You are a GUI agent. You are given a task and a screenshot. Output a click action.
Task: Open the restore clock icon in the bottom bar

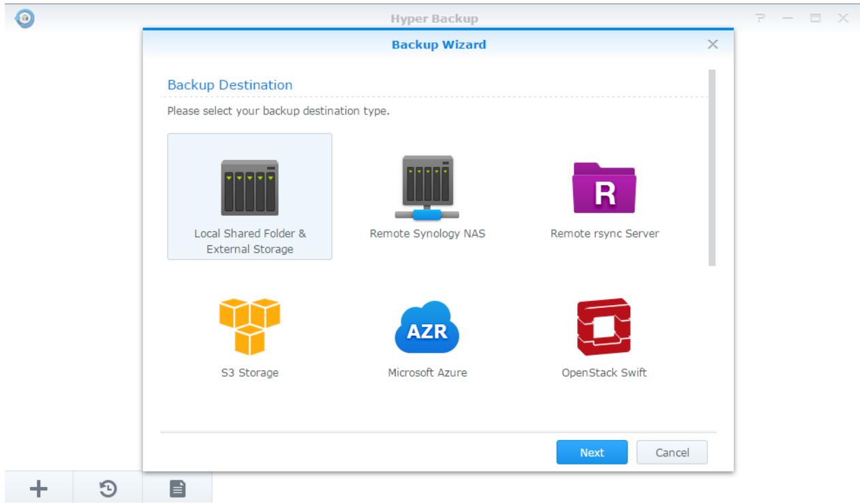(107, 487)
